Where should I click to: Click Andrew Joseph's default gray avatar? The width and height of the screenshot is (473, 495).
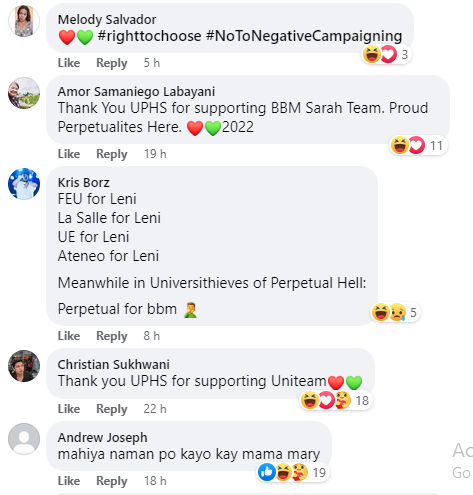(24, 439)
